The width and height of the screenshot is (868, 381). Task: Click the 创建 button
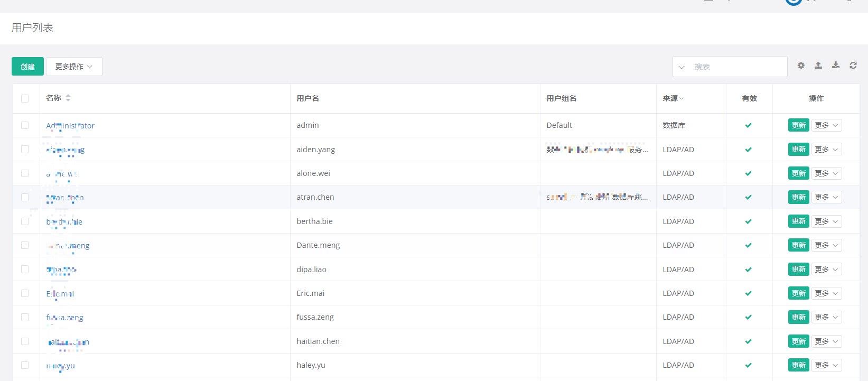click(27, 67)
